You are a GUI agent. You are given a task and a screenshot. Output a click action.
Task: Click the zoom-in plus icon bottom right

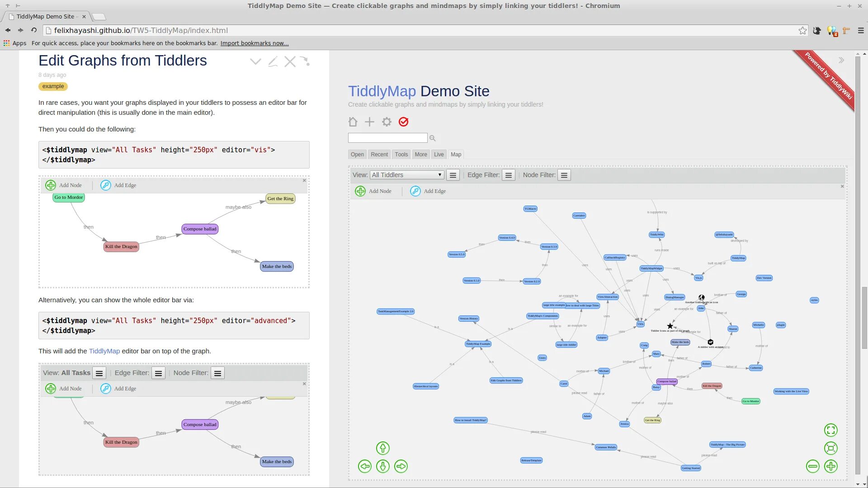click(830, 467)
